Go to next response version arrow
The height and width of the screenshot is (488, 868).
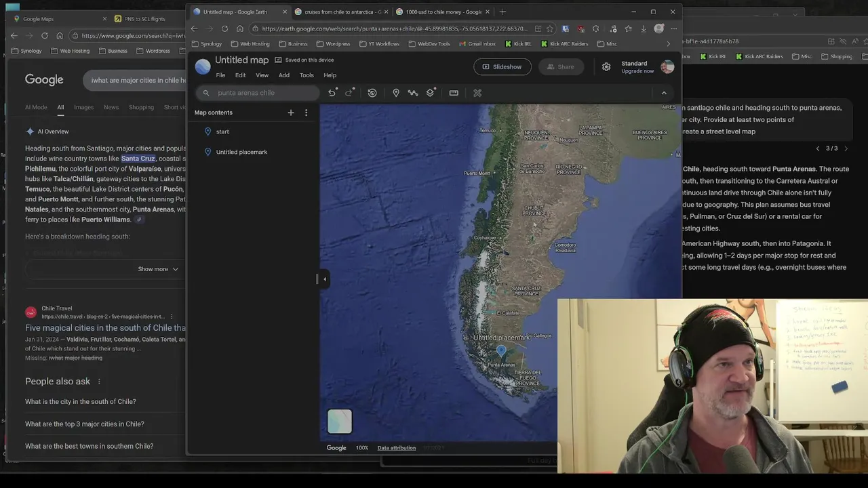click(x=846, y=148)
